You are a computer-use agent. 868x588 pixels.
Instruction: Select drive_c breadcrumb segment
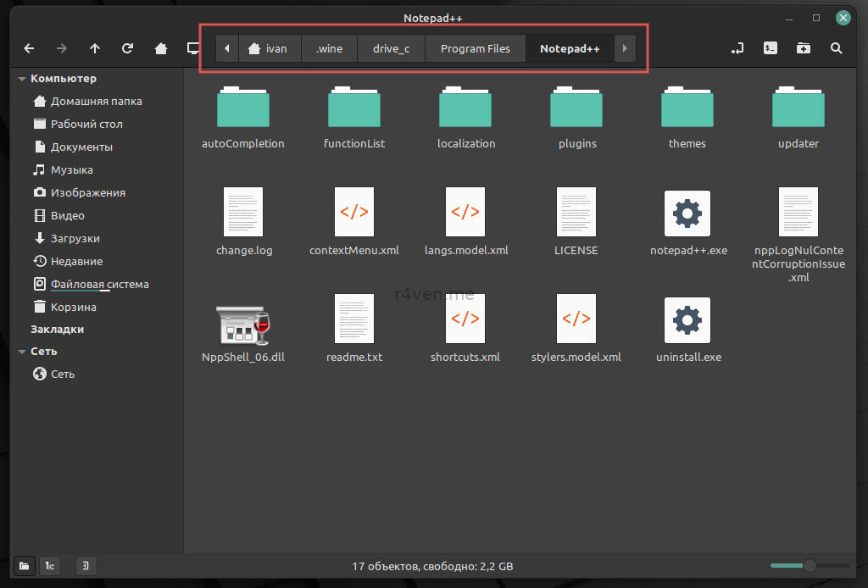pyautogui.click(x=391, y=48)
